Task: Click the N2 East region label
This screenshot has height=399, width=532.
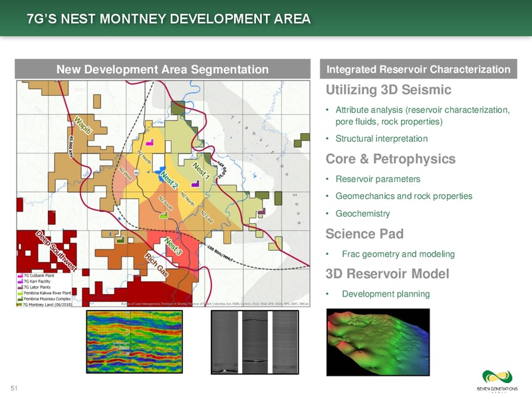Action: tap(207, 217)
